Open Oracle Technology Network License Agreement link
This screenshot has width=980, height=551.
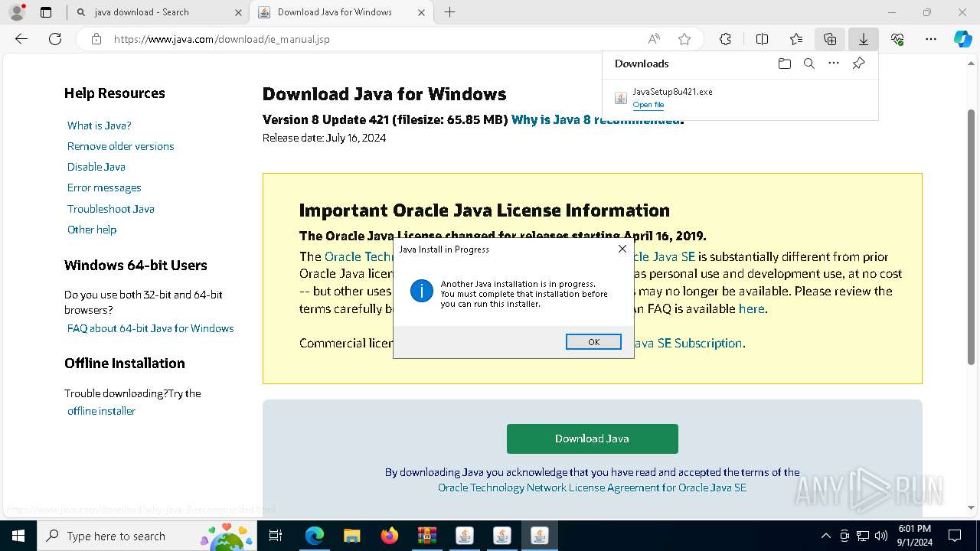coord(592,487)
